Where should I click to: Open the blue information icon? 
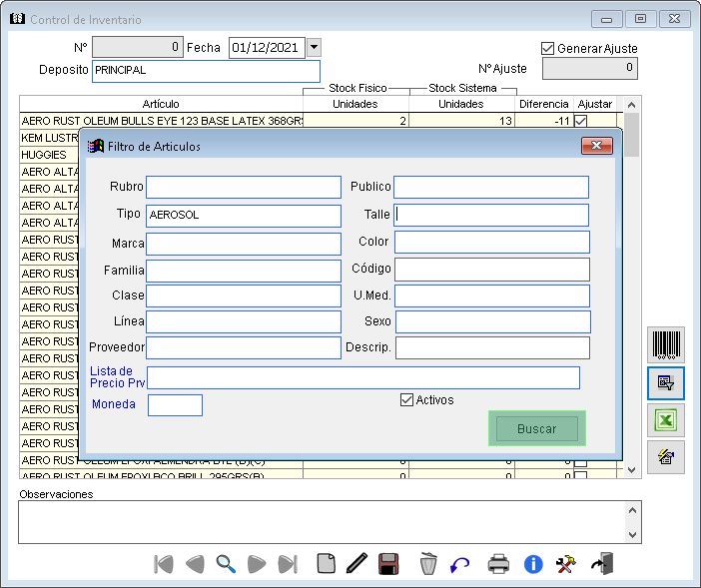(x=533, y=564)
